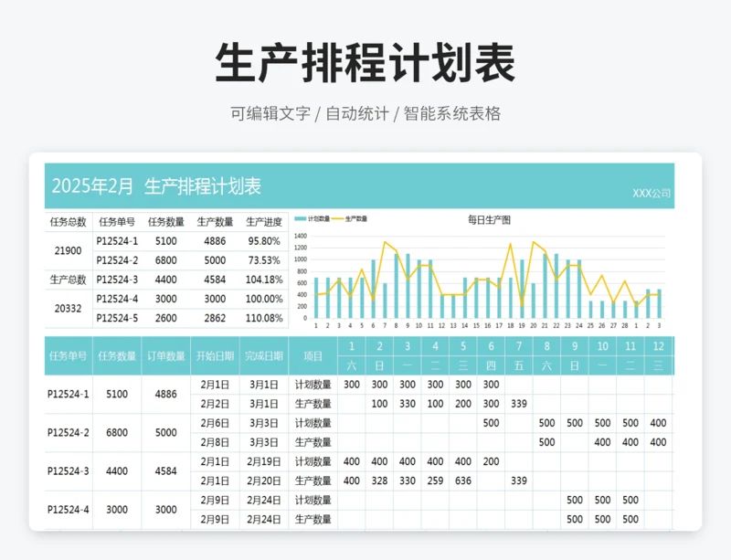Click the 生产进度 column header

click(264, 222)
